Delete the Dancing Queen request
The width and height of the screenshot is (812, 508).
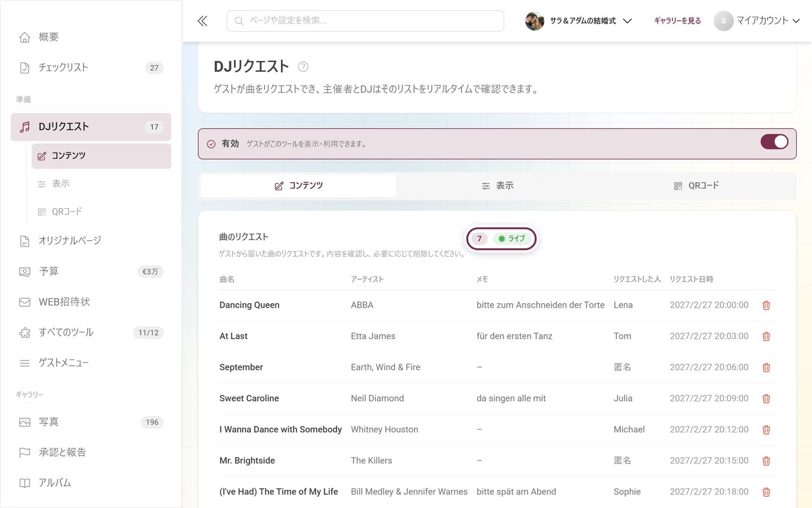pos(766,305)
